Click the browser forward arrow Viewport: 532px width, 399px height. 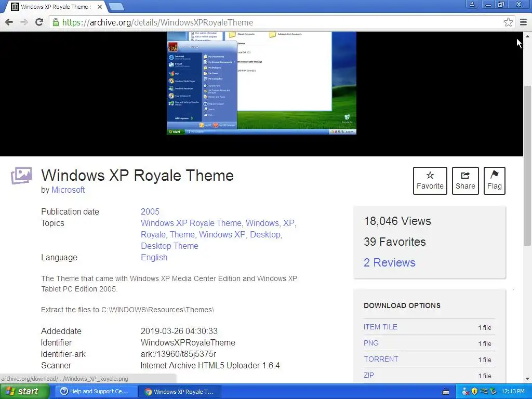[x=24, y=22]
